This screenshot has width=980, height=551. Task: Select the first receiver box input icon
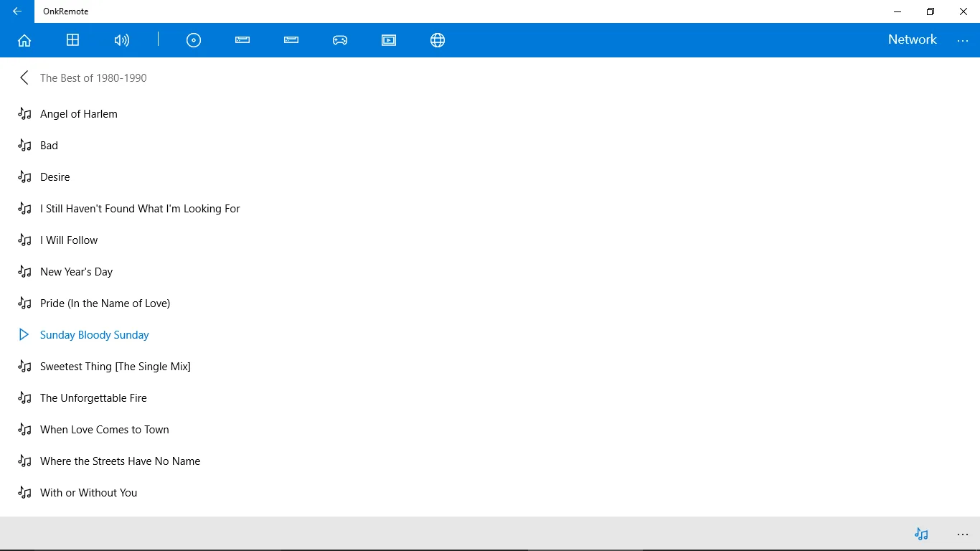(x=242, y=40)
